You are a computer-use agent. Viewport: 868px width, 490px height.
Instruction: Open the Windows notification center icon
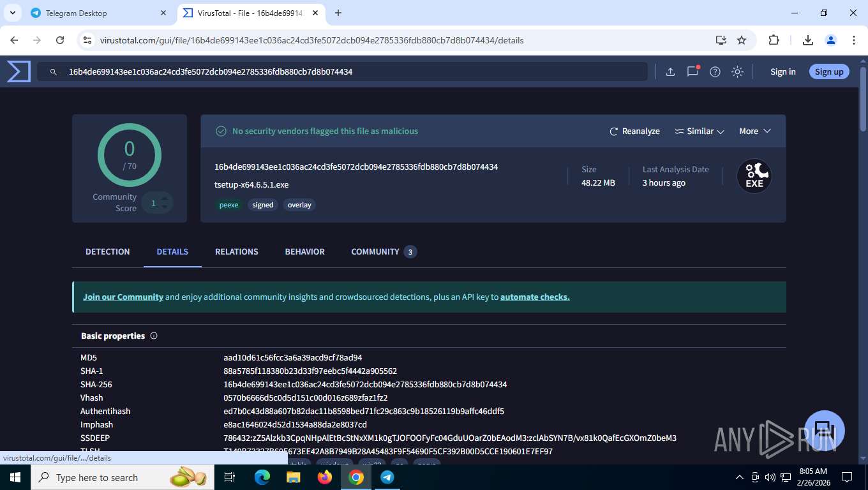point(847,477)
